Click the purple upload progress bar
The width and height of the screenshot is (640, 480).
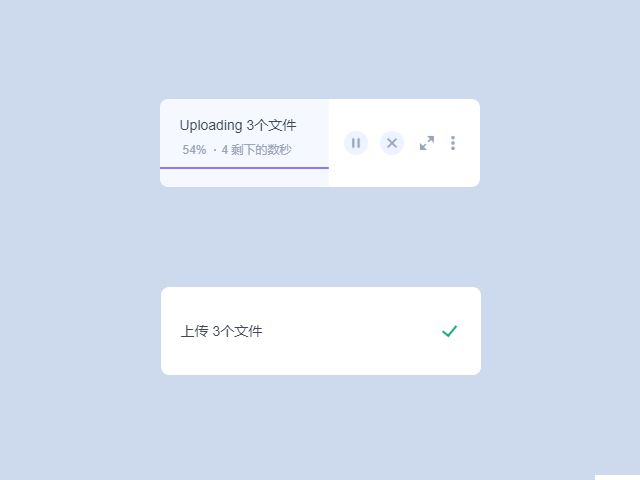point(244,168)
